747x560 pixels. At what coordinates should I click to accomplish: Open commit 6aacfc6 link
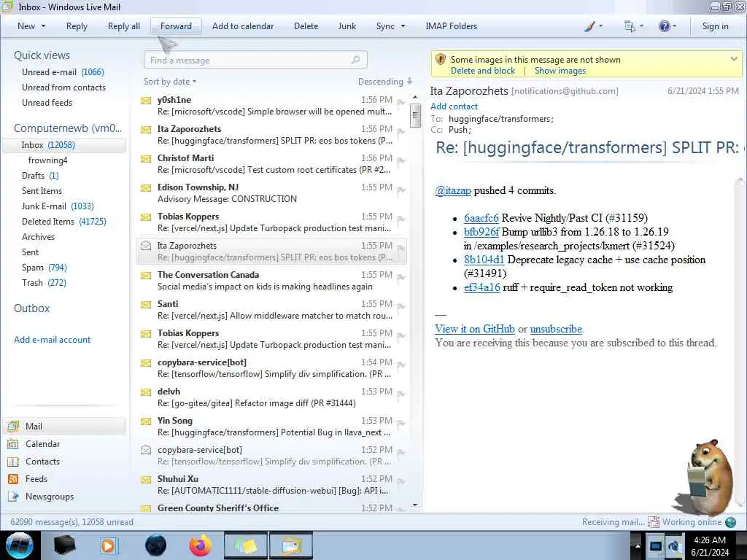coord(481,218)
